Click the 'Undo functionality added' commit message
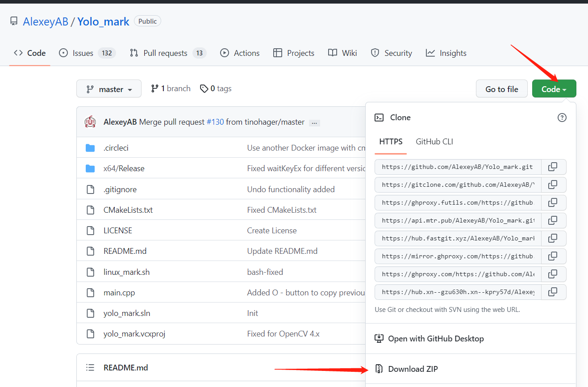Viewport: 588px width, 387px height. 291,189
